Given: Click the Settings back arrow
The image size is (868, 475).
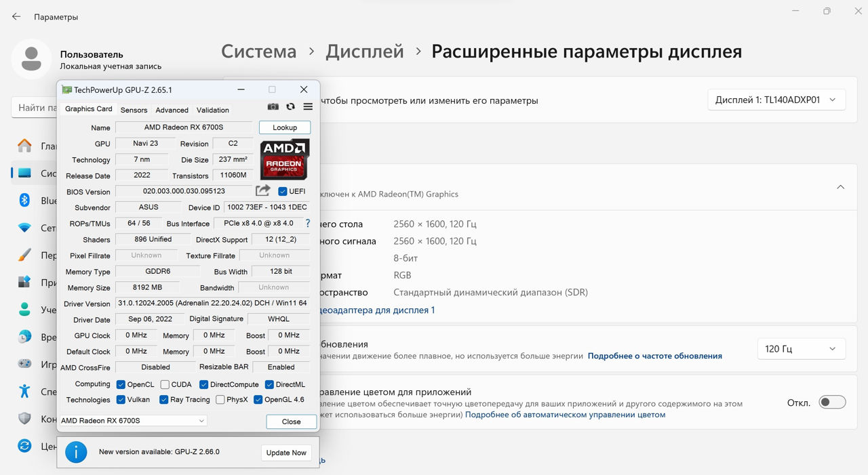Looking at the screenshot, I should (x=16, y=16).
